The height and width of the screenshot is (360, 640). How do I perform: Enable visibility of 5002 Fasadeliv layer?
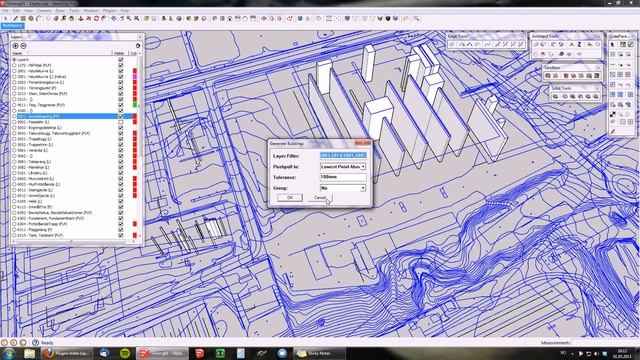tap(121, 122)
